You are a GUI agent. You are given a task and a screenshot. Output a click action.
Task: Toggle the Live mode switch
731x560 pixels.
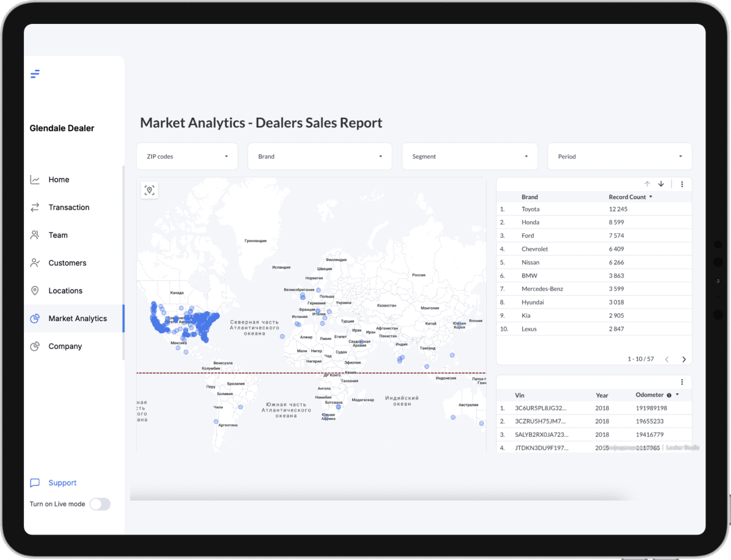pyautogui.click(x=100, y=504)
